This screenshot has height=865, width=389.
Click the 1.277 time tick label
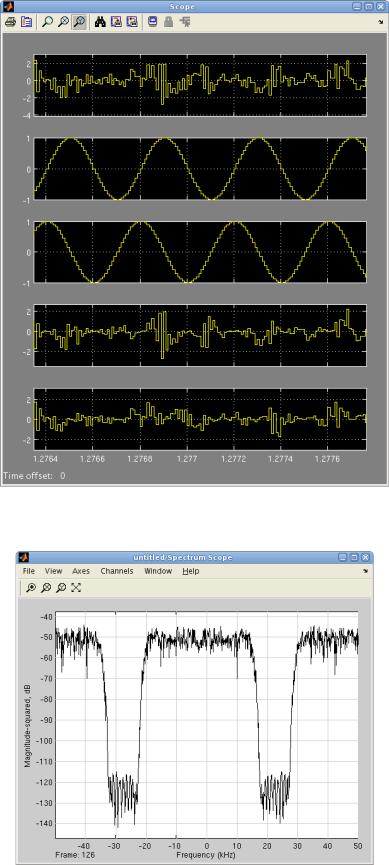click(188, 458)
